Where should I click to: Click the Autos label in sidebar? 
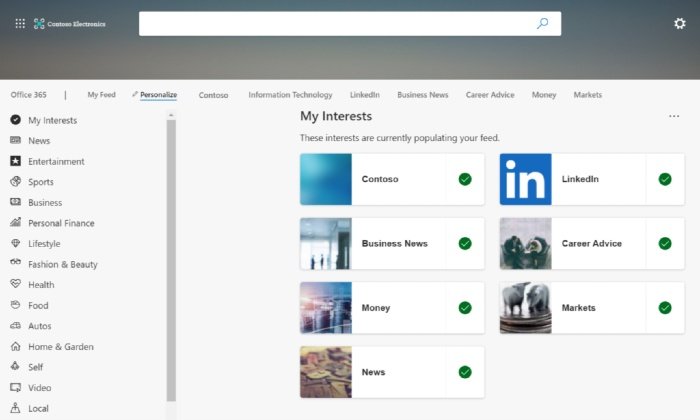(40, 326)
